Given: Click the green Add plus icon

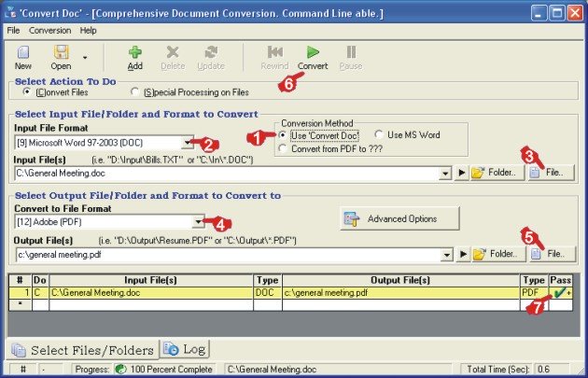Looking at the screenshot, I should (135, 52).
